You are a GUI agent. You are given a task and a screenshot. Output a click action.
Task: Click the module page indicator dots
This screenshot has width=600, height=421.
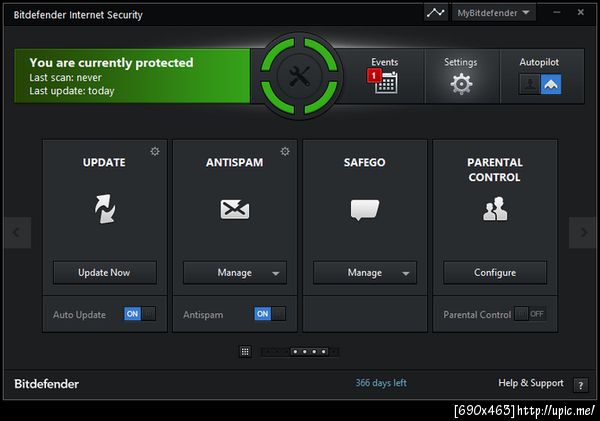300,351
